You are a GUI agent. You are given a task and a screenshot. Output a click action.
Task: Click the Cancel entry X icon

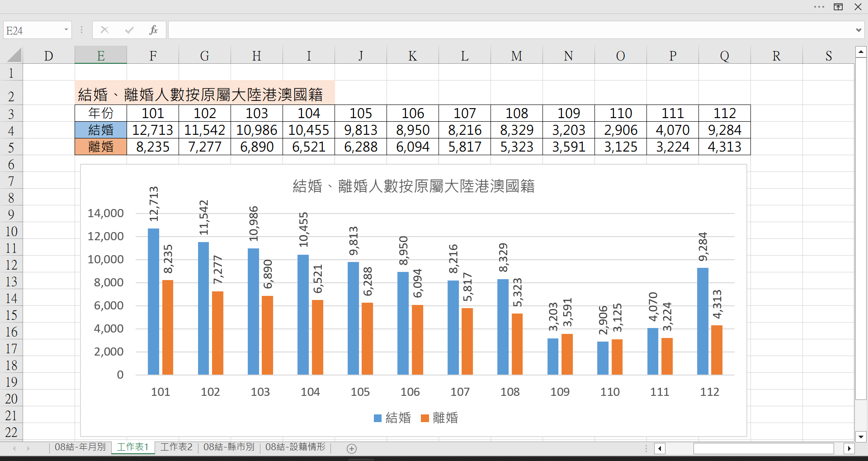[x=104, y=30]
